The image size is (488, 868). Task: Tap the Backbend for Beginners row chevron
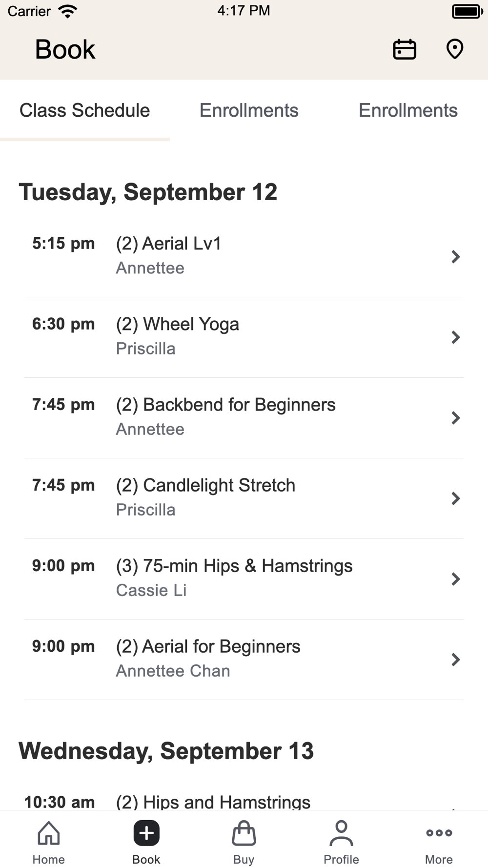click(x=455, y=418)
